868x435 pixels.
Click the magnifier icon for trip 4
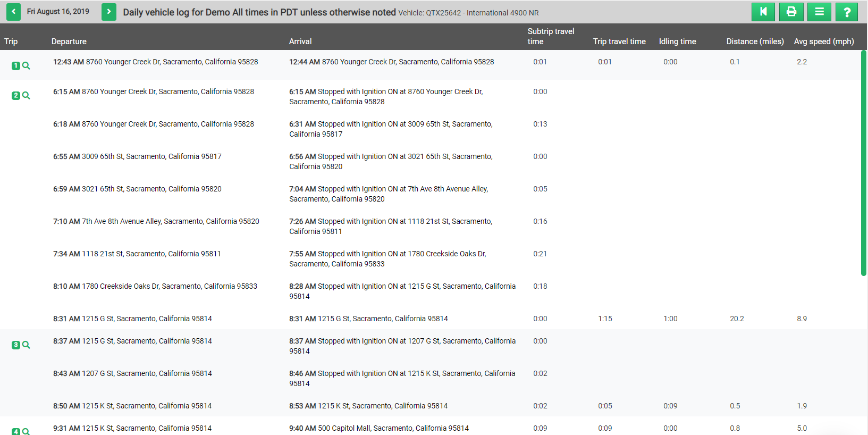(x=26, y=432)
